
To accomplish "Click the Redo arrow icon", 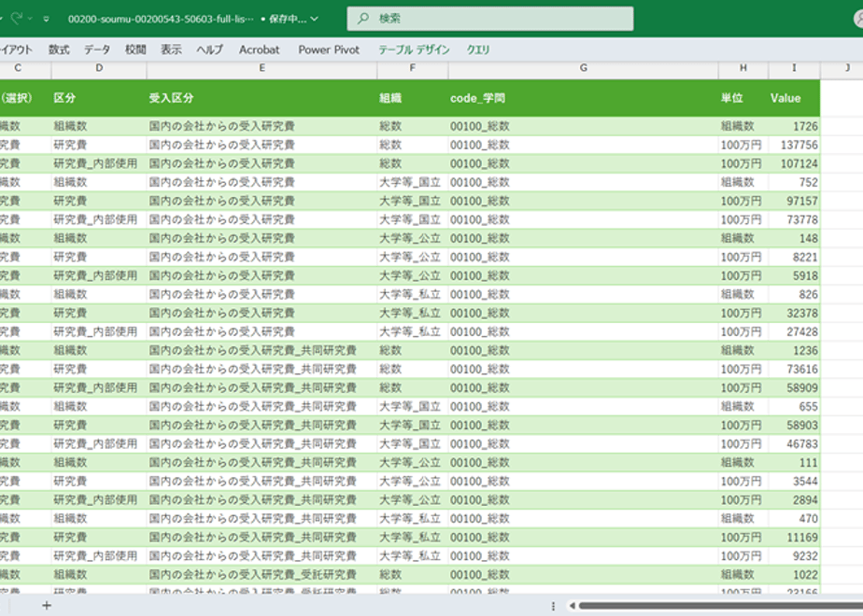I will (17, 19).
